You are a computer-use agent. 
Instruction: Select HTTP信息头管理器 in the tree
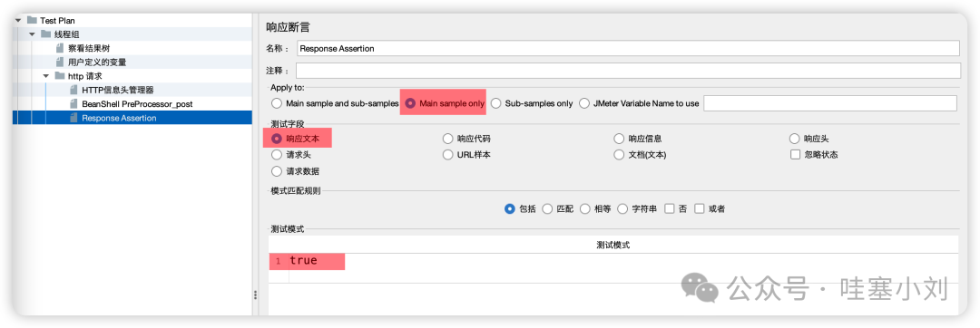point(117,90)
